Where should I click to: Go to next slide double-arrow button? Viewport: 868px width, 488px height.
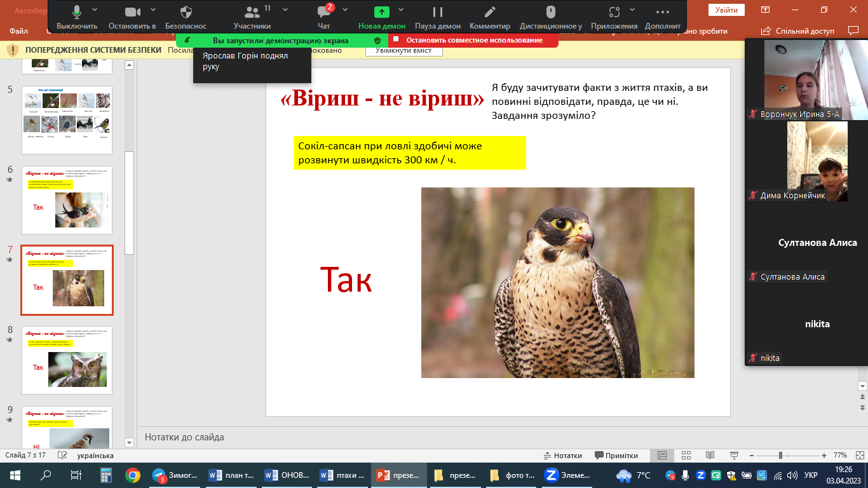pyautogui.click(x=862, y=407)
